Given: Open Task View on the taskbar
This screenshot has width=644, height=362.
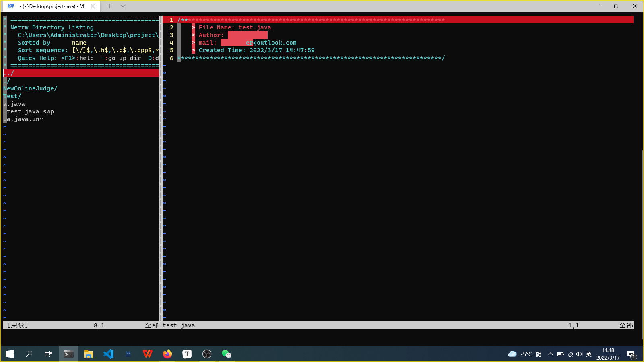Looking at the screenshot, I should pyautogui.click(x=48, y=354).
